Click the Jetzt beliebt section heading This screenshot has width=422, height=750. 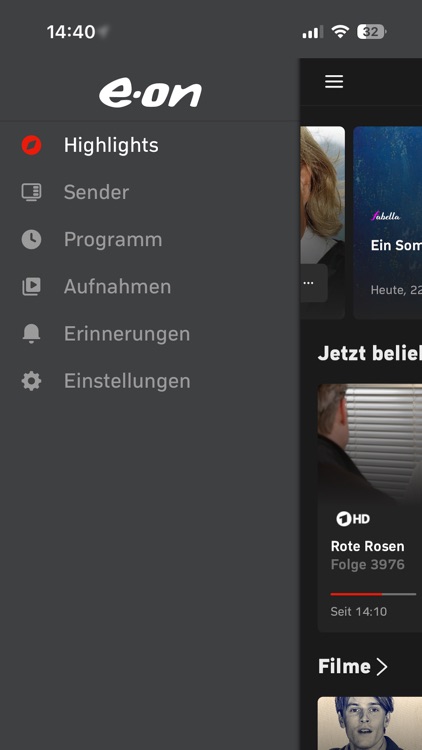pos(369,353)
